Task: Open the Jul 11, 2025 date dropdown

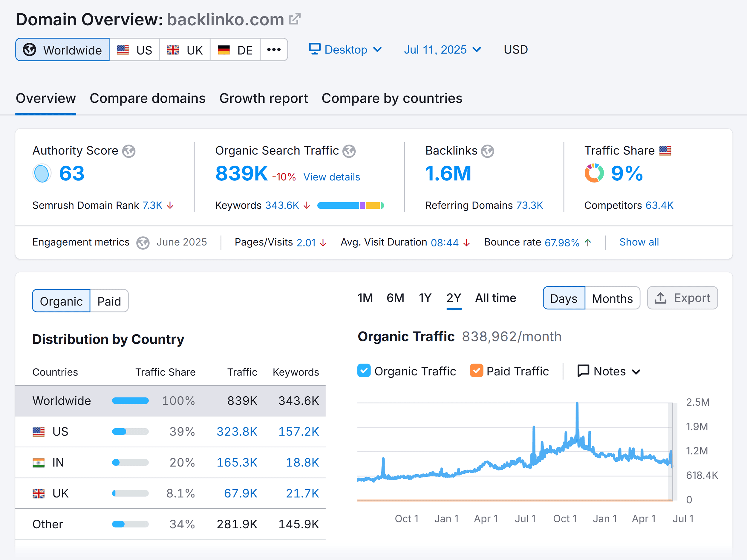Action: coord(443,50)
